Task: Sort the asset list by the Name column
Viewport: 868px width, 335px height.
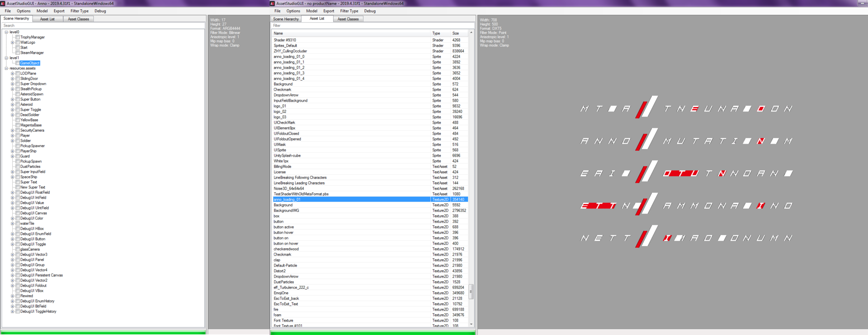Action: tap(351, 33)
